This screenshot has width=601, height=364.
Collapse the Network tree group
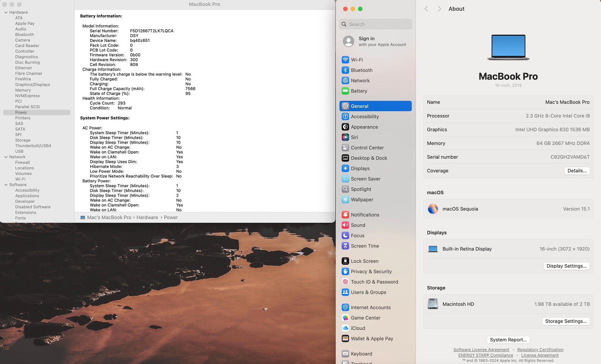pyautogui.click(x=6, y=157)
